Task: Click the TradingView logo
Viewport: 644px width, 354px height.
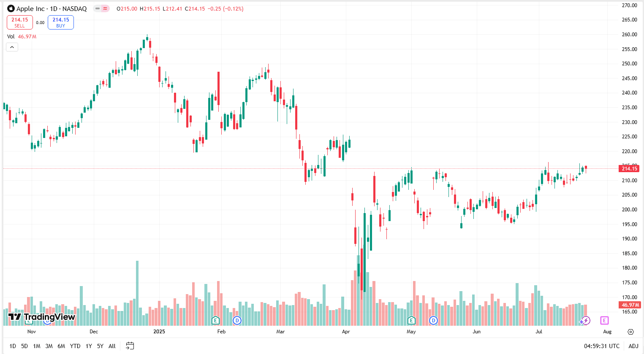Action: pyautogui.click(x=41, y=317)
